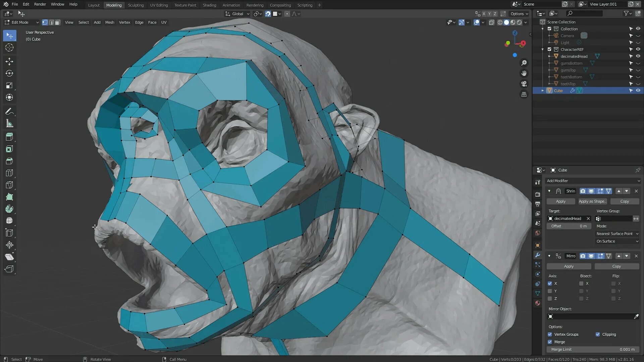Viewport: 644px width, 362px height.
Task: Click Apply as Shape Key button
Action: 592,201
